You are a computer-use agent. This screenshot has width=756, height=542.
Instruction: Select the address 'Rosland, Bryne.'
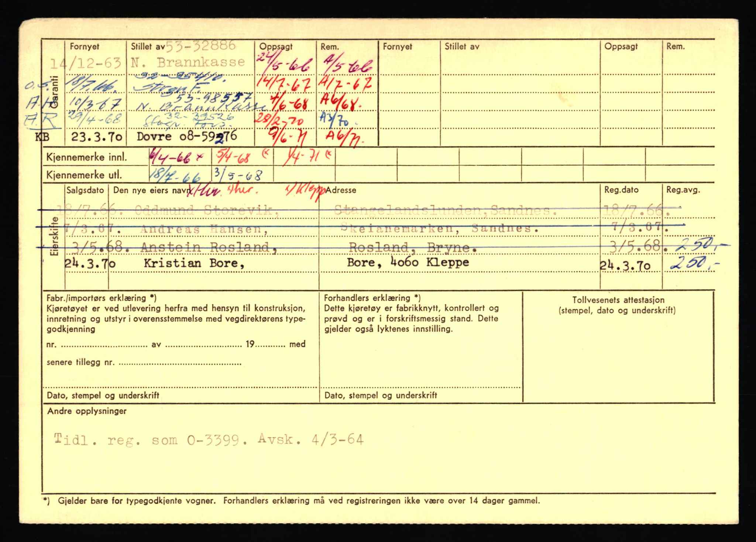[x=413, y=247]
